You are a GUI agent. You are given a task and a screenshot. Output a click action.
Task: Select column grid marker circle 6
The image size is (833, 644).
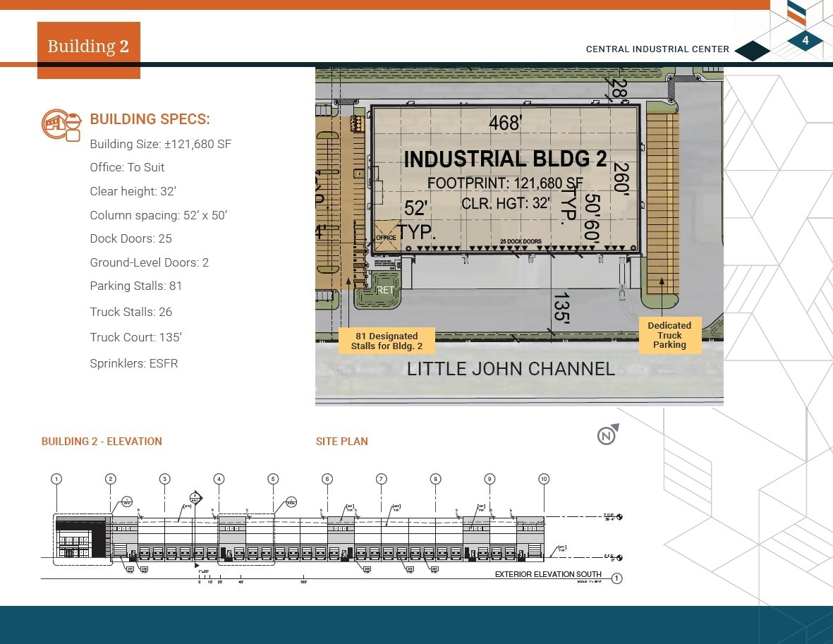click(x=327, y=478)
